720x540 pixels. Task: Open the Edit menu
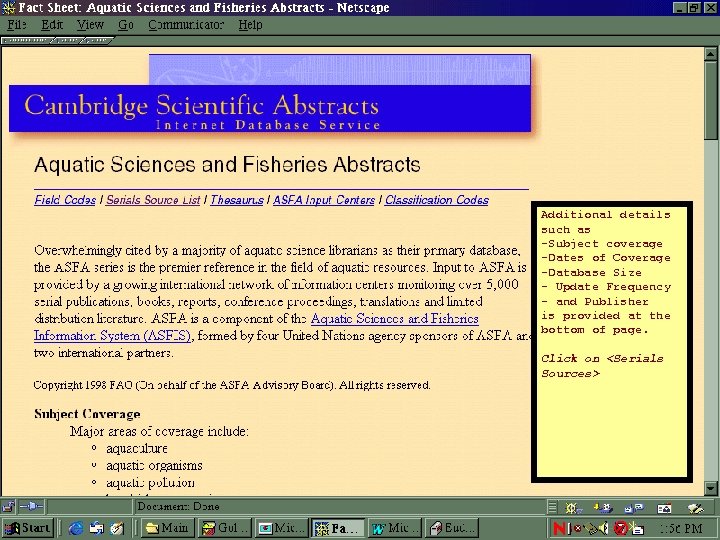click(x=52, y=24)
